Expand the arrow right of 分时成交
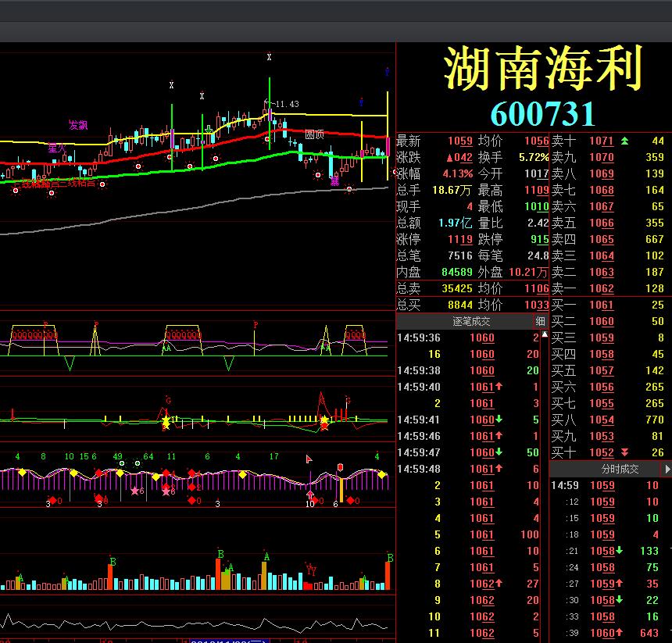 point(667,469)
